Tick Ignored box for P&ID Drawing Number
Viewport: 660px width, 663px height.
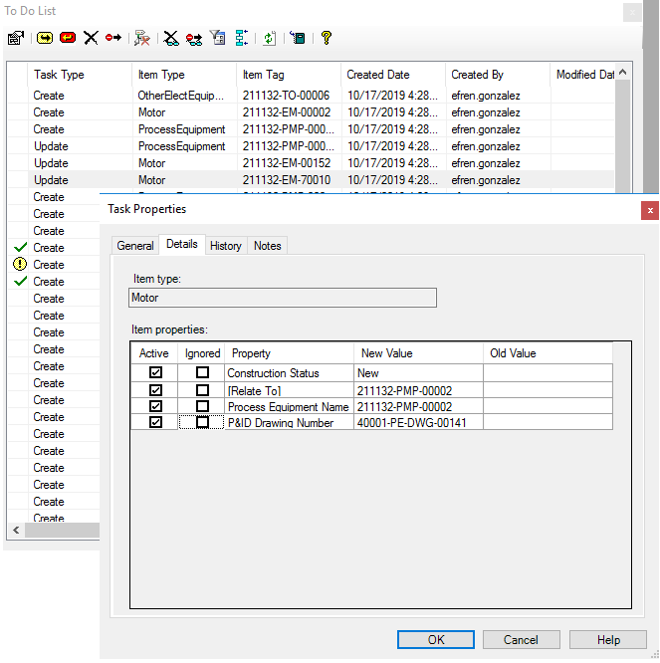[203, 423]
